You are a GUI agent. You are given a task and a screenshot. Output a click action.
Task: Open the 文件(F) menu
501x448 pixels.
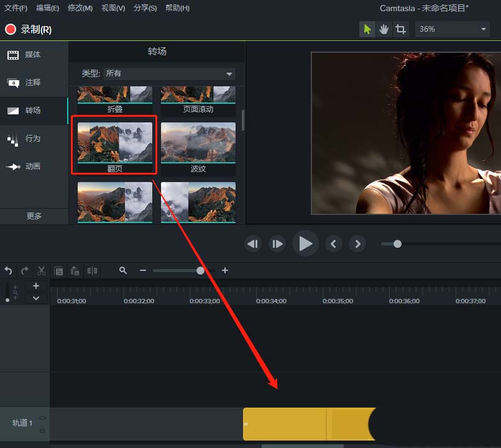[x=16, y=8]
